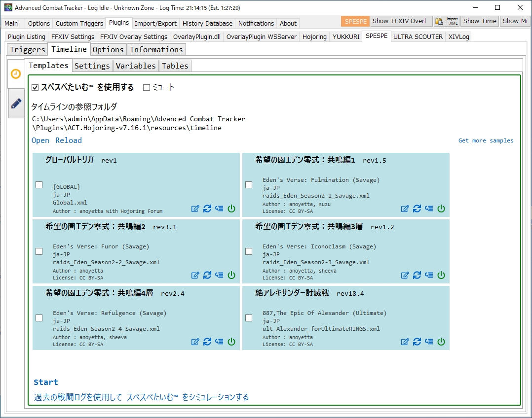Switch to the Informations tab
The width and height of the screenshot is (532, 418).
pos(156,49)
